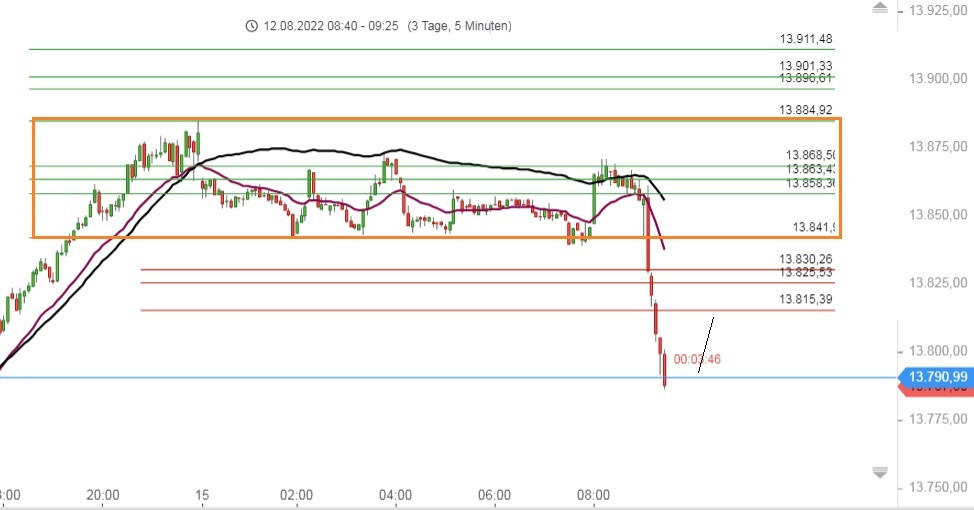Click the 20:00 label on the time axis

point(103,495)
